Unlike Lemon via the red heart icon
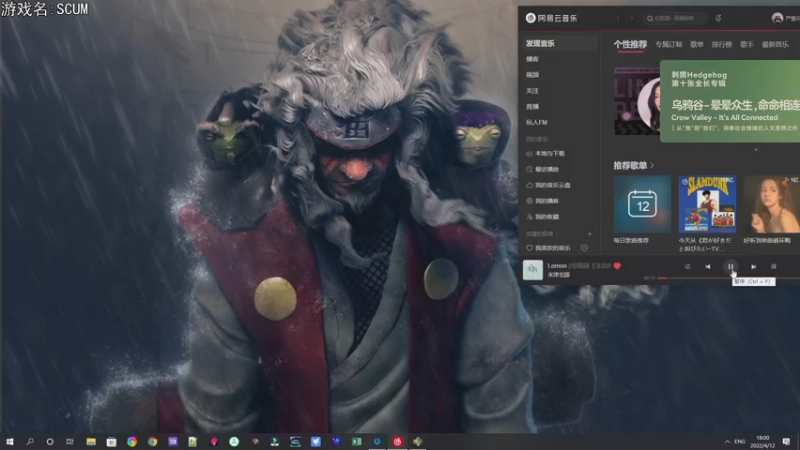Image resolution: width=800 pixels, height=450 pixels. pyautogui.click(x=617, y=266)
